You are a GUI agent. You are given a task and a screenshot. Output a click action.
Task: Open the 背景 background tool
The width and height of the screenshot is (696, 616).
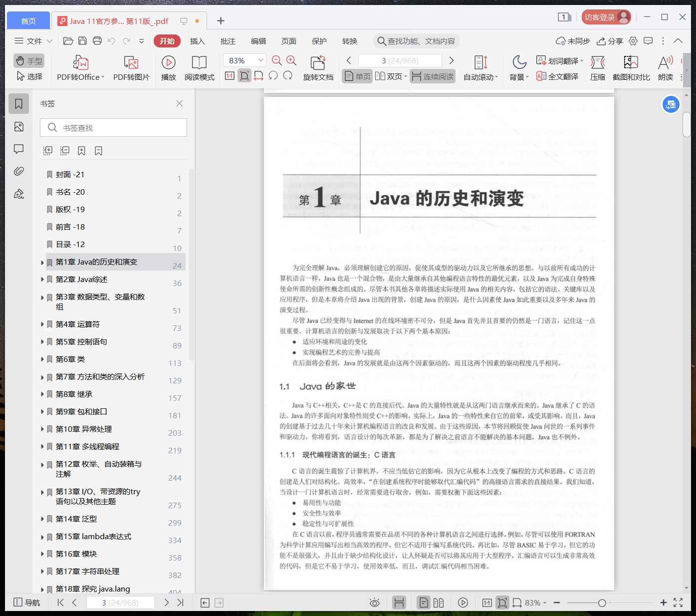point(519,68)
